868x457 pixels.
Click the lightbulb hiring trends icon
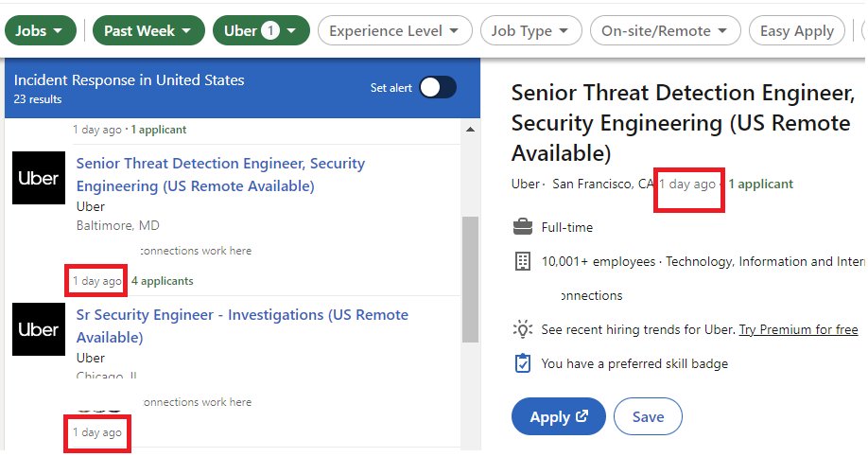(523, 329)
